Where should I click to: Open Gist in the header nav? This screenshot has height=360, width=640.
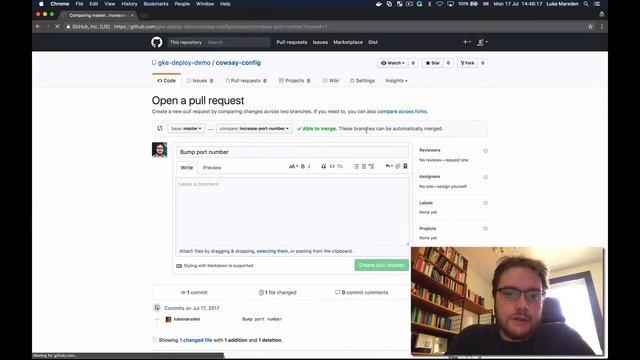point(373,42)
